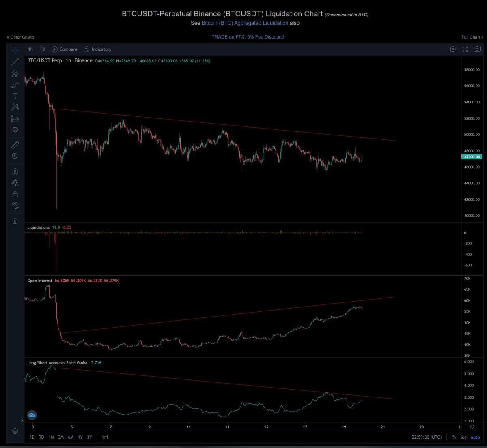The height and width of the screenshot is (448, 487).
Task: Click the 2.716 ratio value in legend
Action: click(x=96, y=362)
